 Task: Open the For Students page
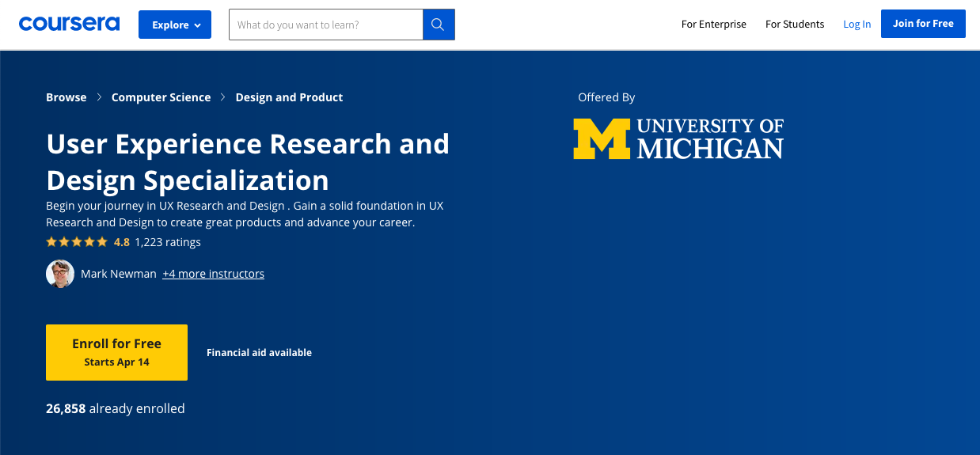coord(795,24)
